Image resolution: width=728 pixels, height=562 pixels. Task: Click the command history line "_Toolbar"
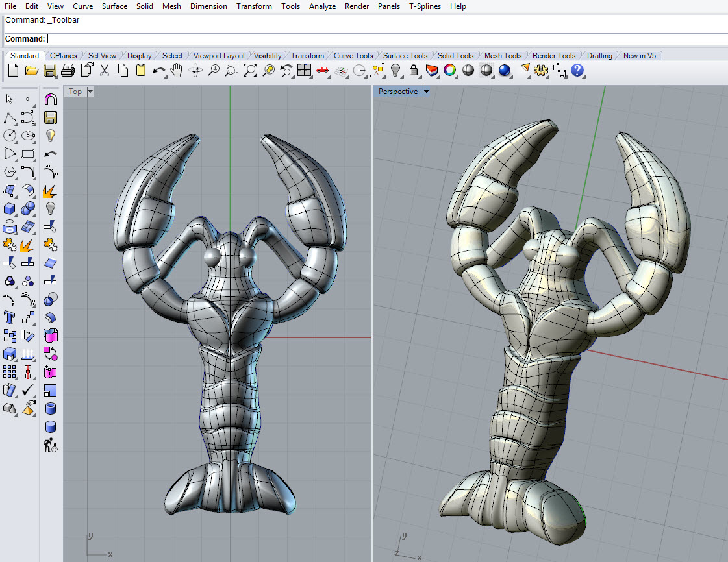[x=64, y=20]
